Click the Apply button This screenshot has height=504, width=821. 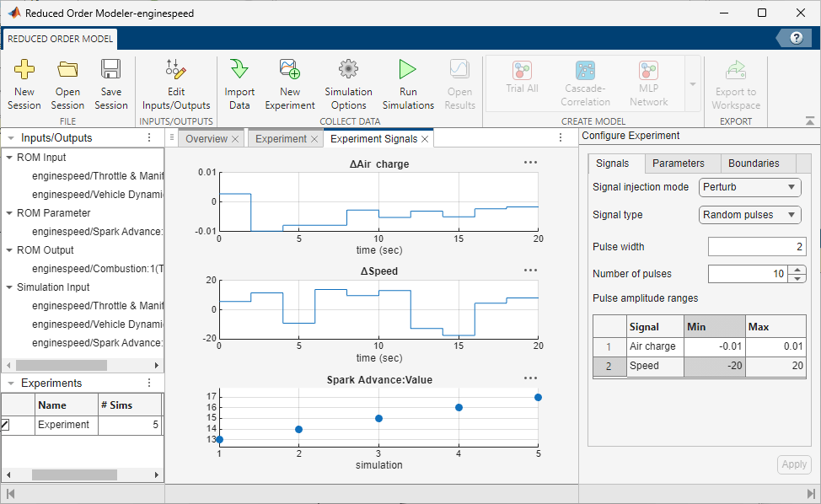pos(793,464)
